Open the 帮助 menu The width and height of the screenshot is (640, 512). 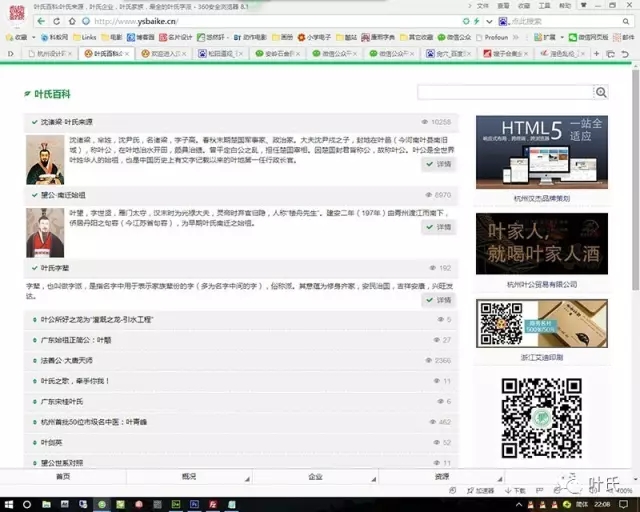pos(565,6)
